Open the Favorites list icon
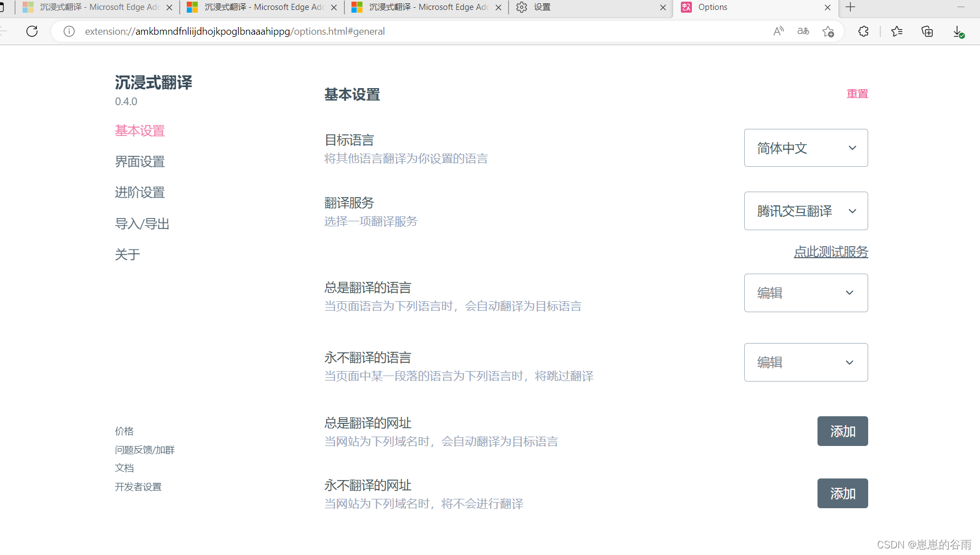This screenshot has width=980, height=555. click(897, 31)
